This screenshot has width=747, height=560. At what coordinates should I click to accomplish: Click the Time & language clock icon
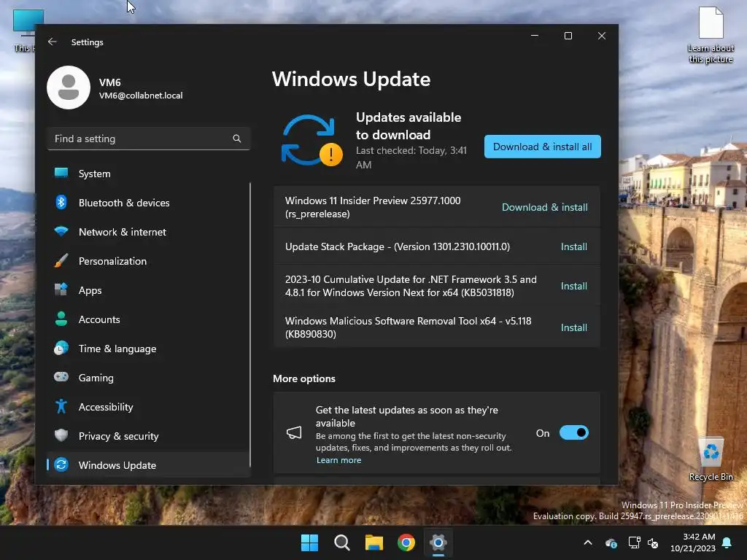click(61, 348)
